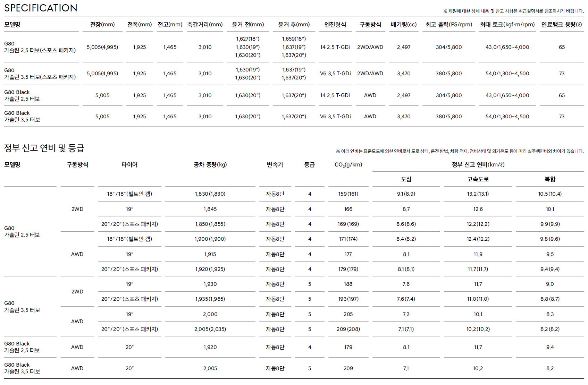Click the 209(208) CO₂ value
This screenshot has height=385, width=588.
(348, 329)
